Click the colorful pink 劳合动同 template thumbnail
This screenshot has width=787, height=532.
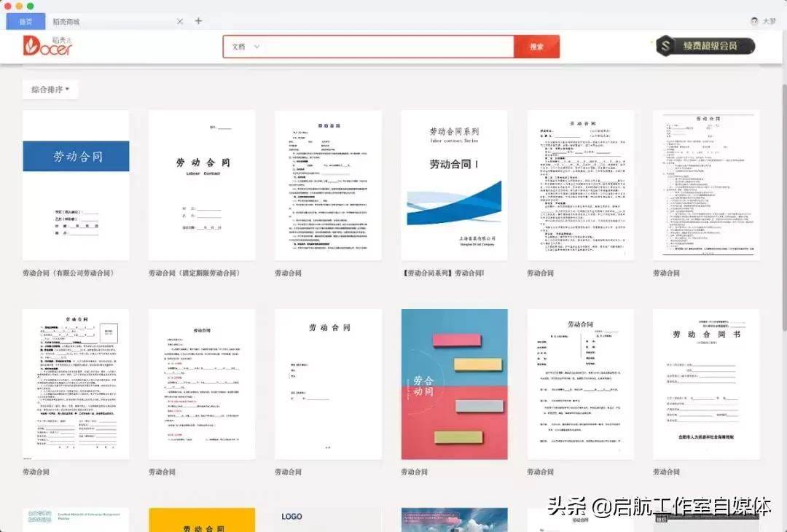(453, 385)
